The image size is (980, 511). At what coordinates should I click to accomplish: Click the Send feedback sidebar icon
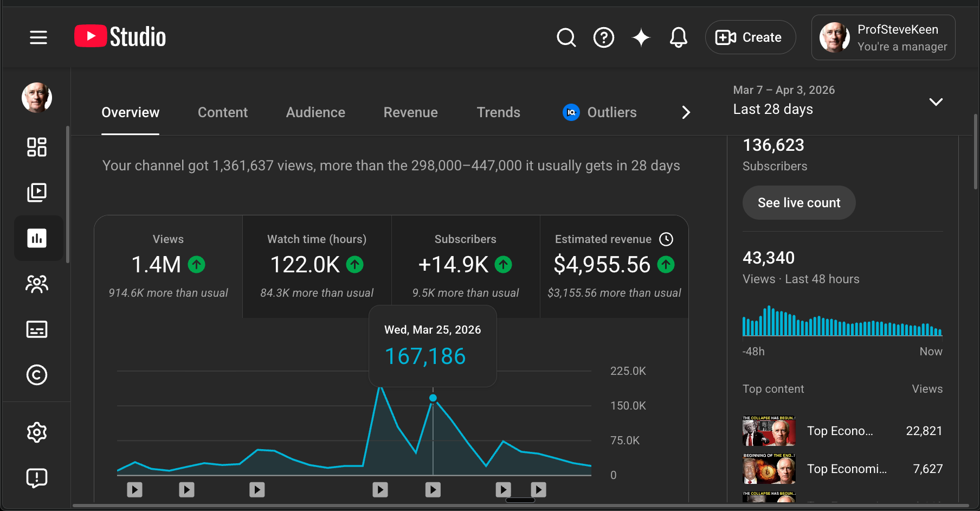click(37, 478)
